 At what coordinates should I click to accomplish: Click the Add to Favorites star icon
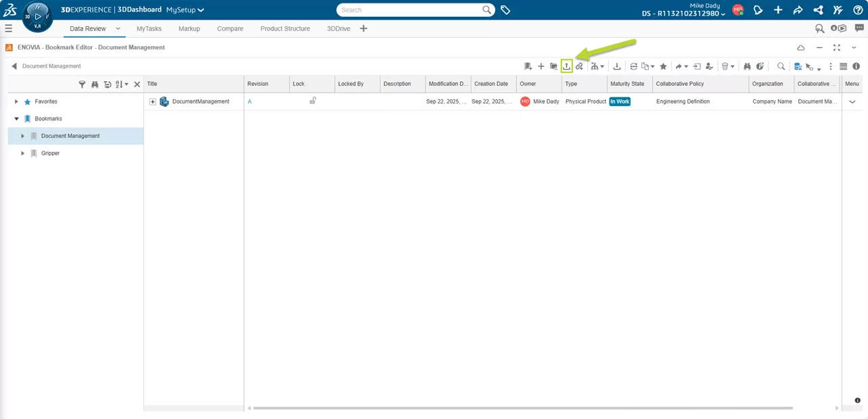point(663,66)
